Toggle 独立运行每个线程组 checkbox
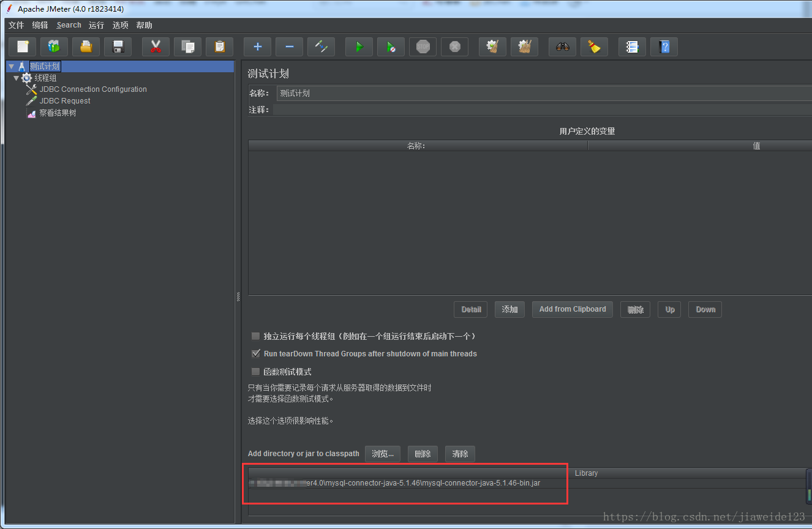 (256, 336)
